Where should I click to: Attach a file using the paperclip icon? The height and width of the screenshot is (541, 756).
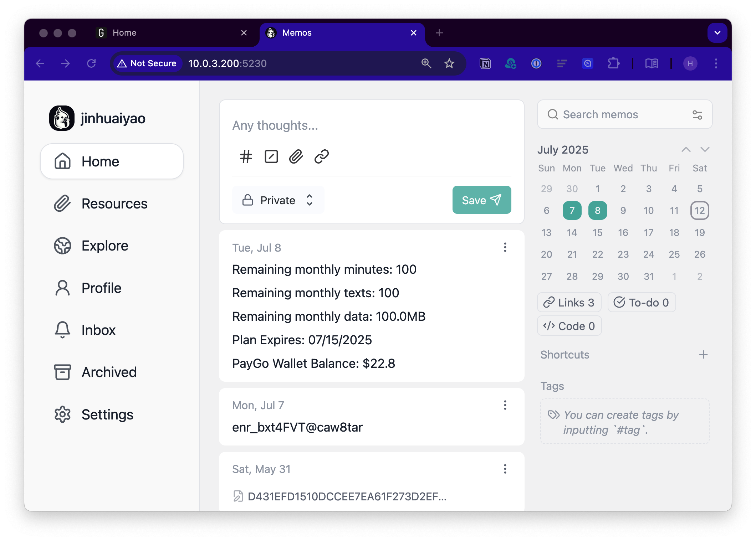[x=296, y=156]
